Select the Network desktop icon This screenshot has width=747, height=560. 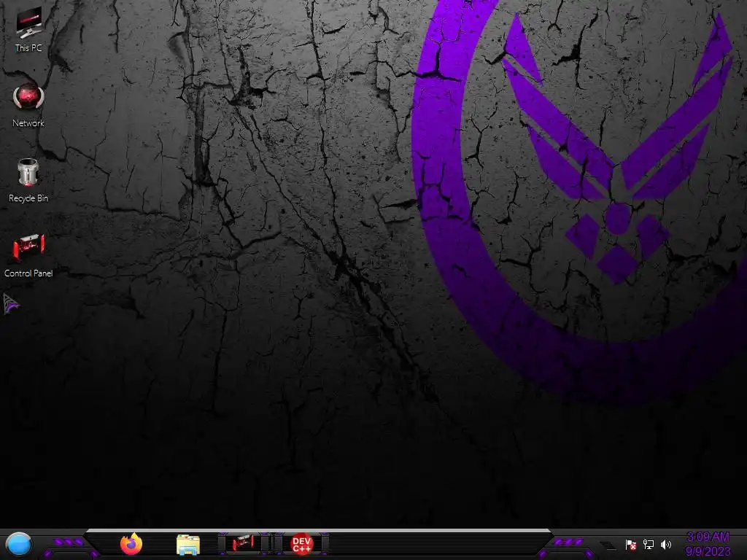(x=28, y=105)
